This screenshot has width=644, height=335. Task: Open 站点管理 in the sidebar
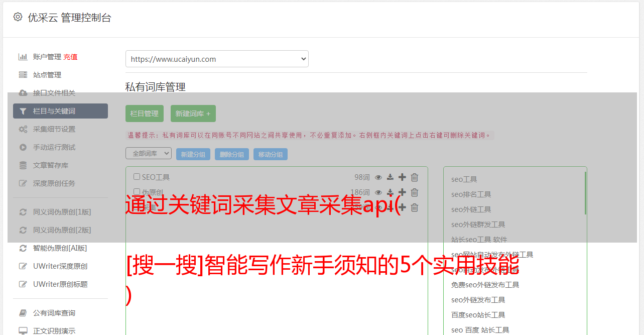[47, 75]
